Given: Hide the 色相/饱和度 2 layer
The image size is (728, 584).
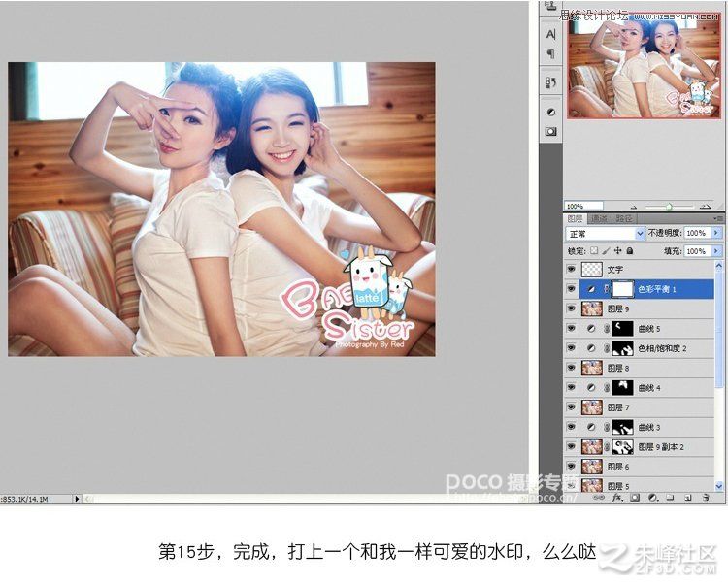Looking at the screenshot, I should (571, 348).
